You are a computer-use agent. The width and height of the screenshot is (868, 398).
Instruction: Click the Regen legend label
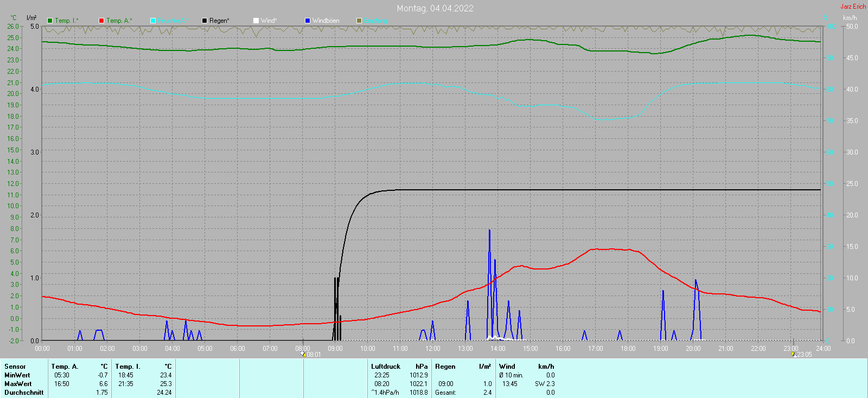tap(219, 21)
